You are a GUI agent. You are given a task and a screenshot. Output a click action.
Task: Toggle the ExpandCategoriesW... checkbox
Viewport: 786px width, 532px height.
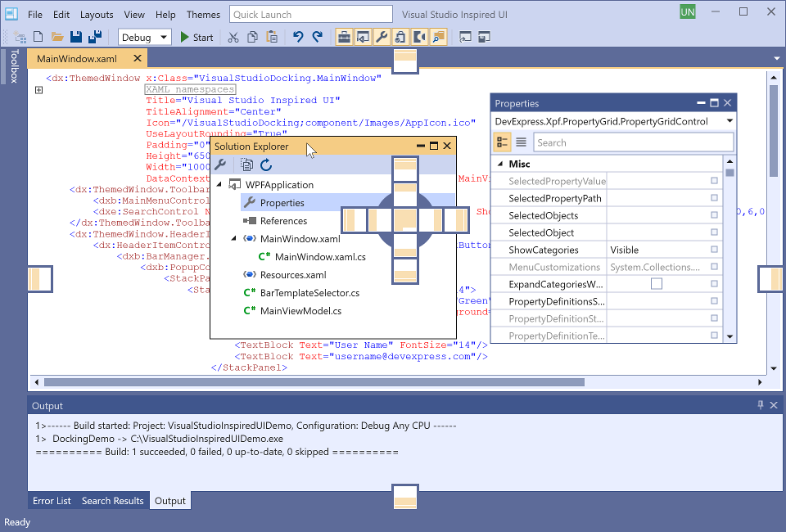(x=656, y=284)
